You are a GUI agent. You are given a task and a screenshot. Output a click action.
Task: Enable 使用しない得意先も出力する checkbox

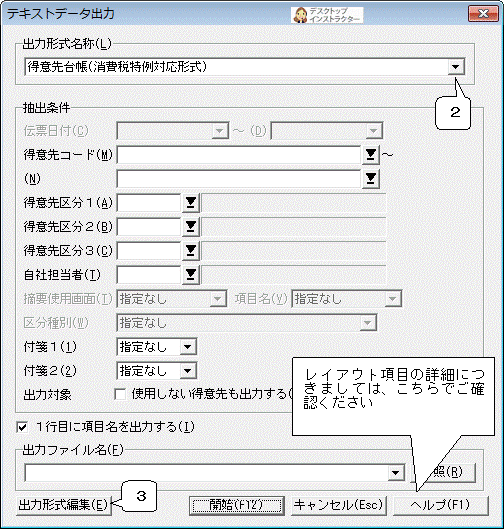point(120,394)
